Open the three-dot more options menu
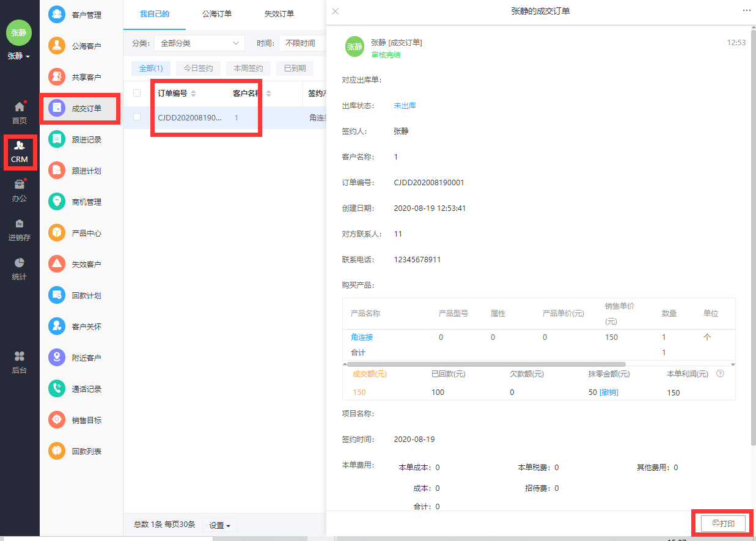Viewport: 756px width, 541px height. coord(746,10)
